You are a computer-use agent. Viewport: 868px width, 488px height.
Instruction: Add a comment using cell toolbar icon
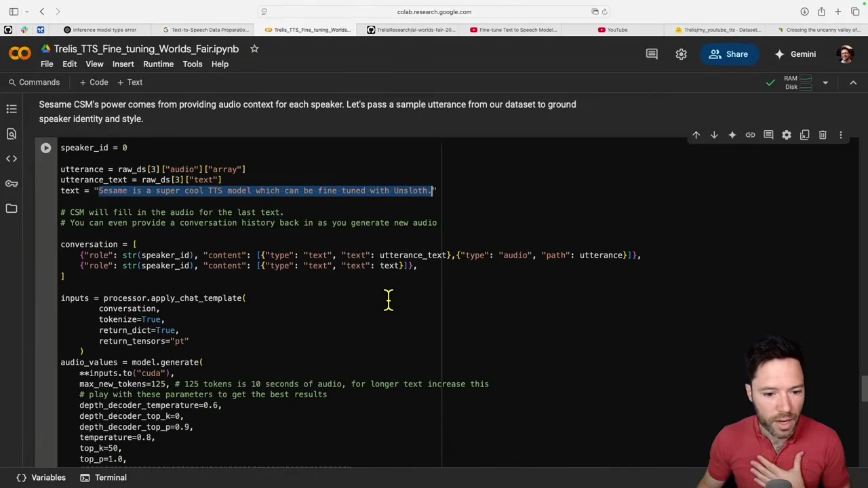[768, 135]
